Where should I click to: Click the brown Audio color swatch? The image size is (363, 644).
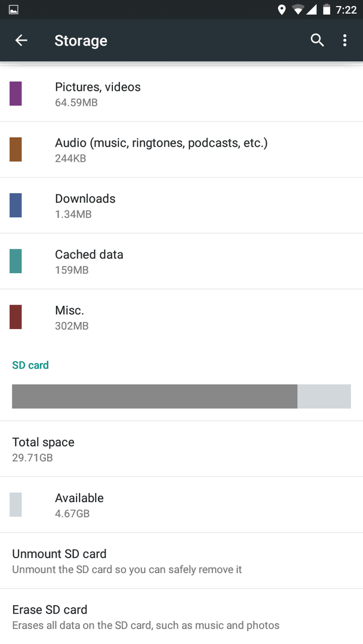click(16, 150)
